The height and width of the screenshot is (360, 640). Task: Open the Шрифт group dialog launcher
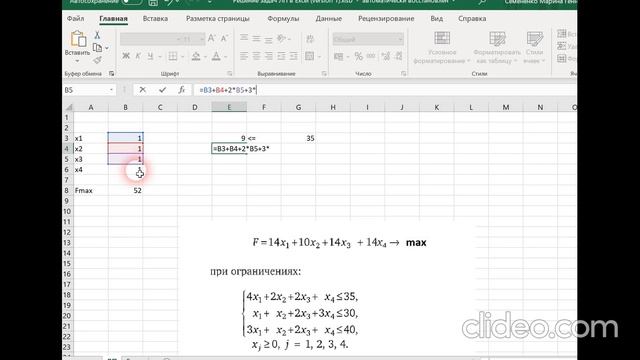click(230, 73)
